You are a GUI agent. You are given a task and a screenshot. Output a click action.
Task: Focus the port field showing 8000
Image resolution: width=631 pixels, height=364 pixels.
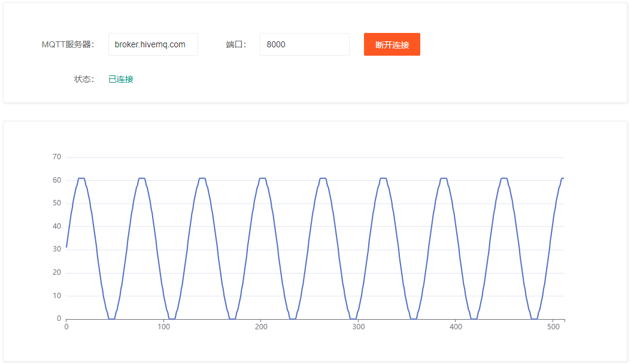(x=304, y=44)
